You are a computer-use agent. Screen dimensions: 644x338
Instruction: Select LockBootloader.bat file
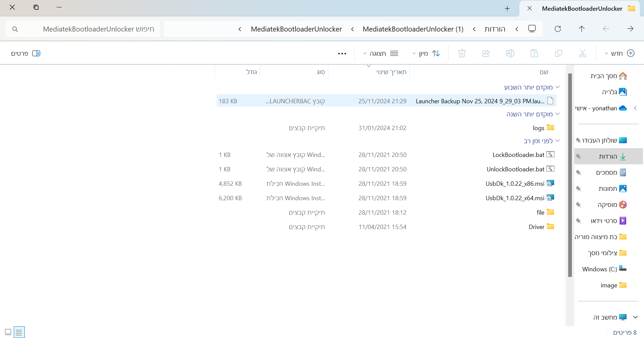386,155
